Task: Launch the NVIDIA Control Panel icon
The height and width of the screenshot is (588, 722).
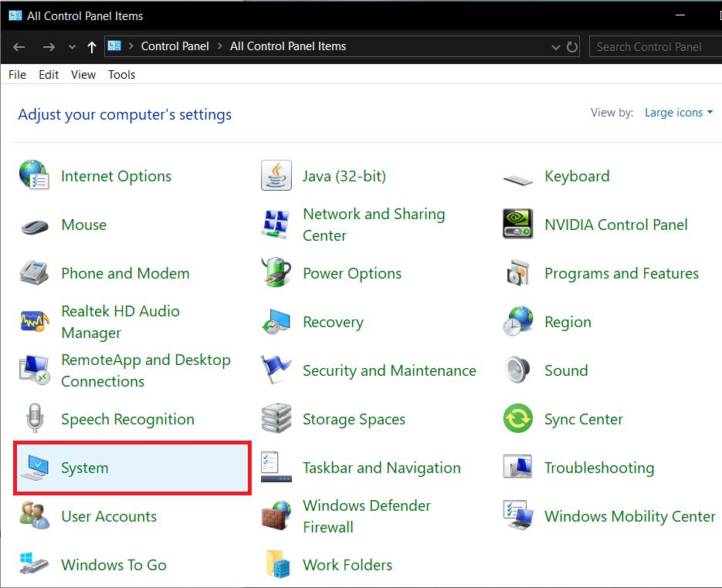Action: [518, 224]
